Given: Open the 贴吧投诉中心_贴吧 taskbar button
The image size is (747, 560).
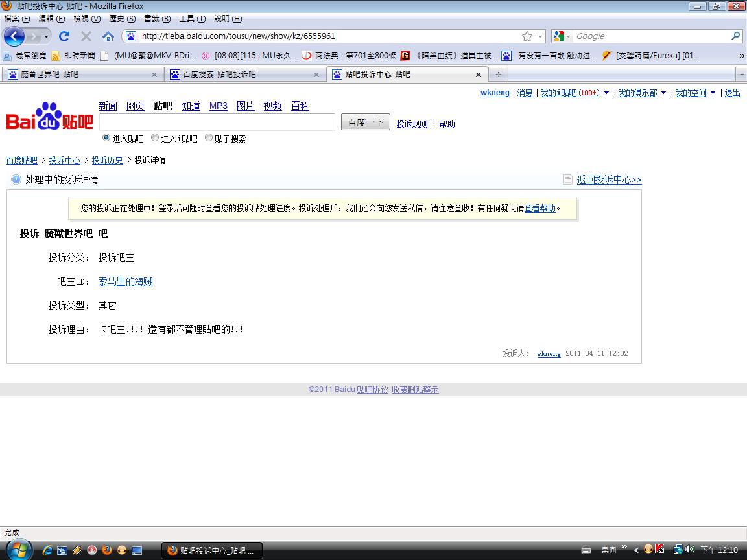Looking at the screenshot, I should 213,550.
